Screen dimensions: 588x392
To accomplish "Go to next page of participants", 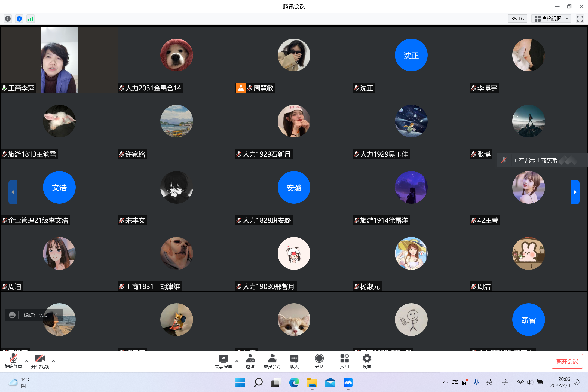I will point(575,192).
